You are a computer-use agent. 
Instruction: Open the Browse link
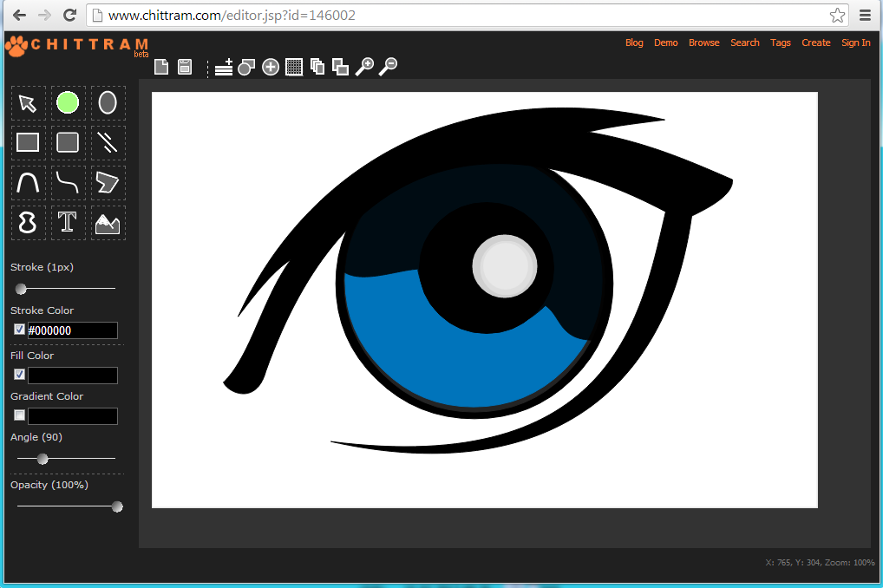click(703, 42)
